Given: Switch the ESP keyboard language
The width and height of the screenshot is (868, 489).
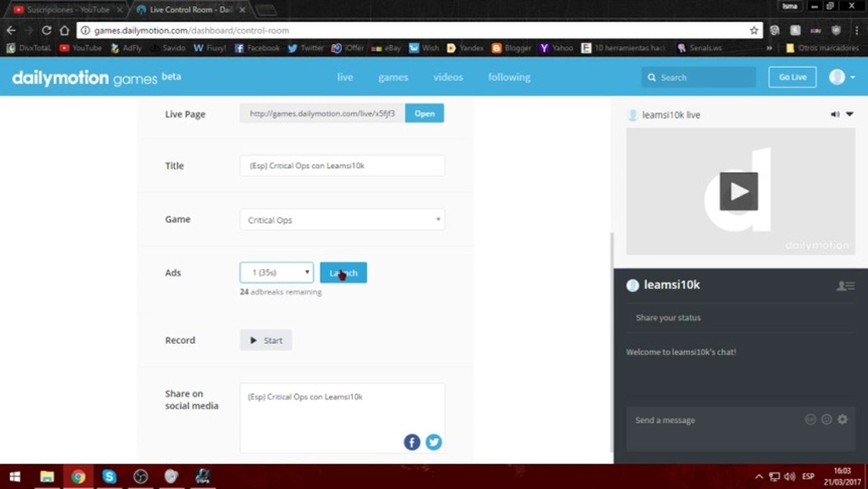Looking at the screenshot, I should pos(808,477).
